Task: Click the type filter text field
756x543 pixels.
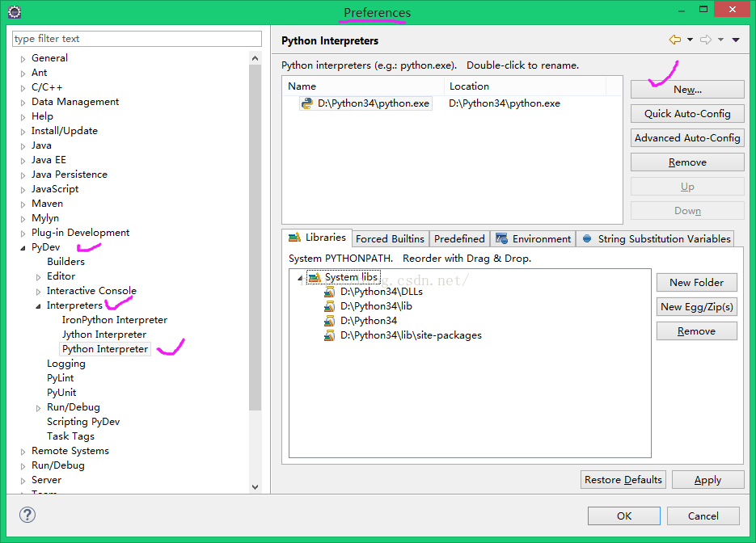Action: click(x=137, y=39)
